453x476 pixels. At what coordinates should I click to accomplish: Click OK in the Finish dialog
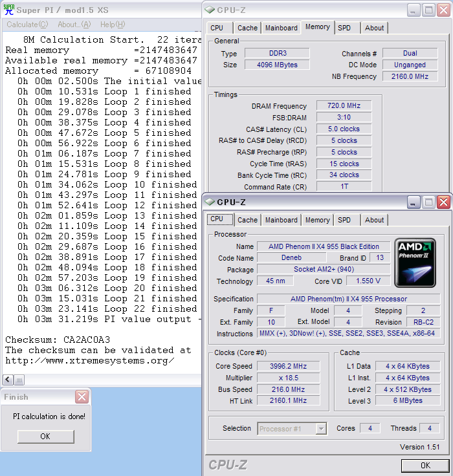tap(45, 437)
